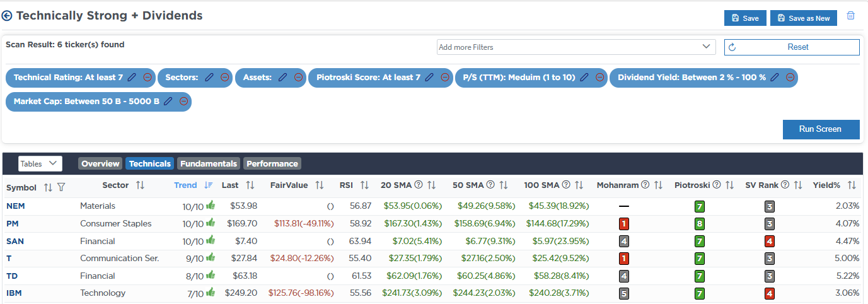This screenshot has width=868, height=304.
Task: Open the Tables view dropdown
Action: click(x=40, y=163)
